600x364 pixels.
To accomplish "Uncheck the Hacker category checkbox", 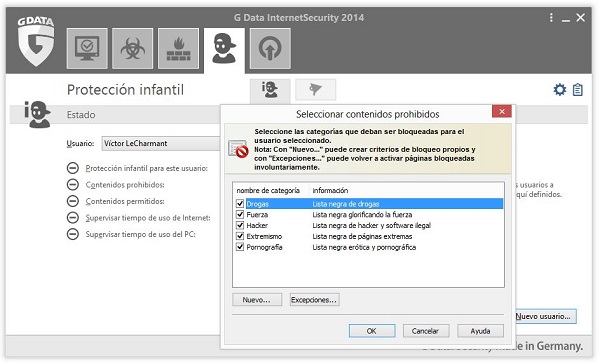I will 240,225.
